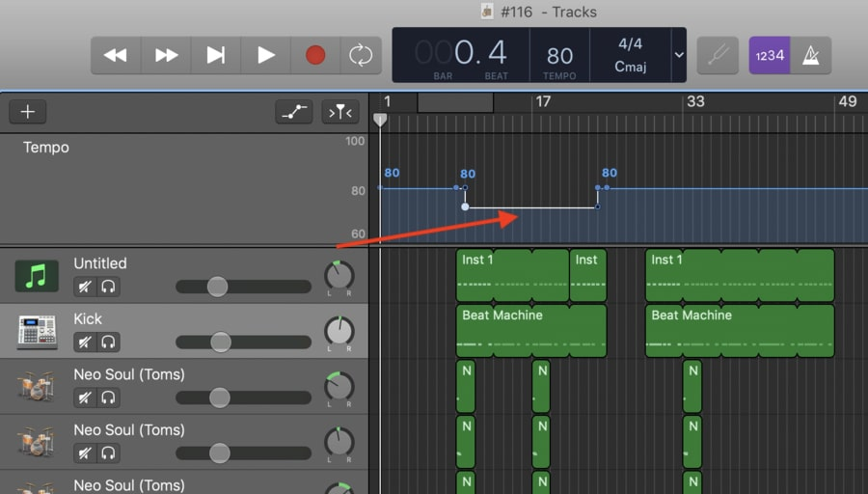Solo the first Neo Soul (Toms) track
The image size is (868, 494).
pos(108,398)
